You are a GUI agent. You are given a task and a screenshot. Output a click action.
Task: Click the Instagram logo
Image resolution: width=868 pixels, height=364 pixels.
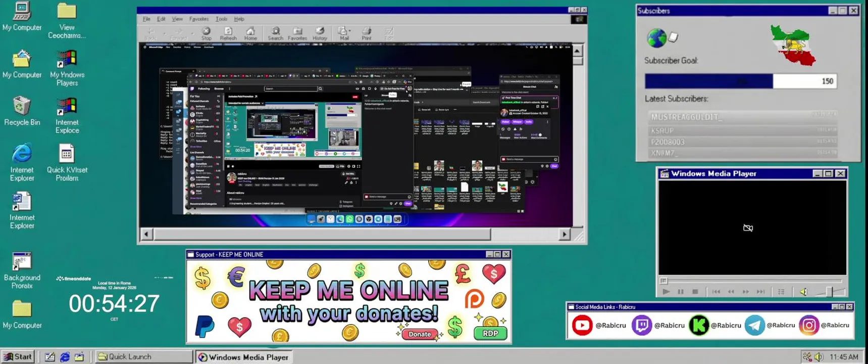pos(808,325)
